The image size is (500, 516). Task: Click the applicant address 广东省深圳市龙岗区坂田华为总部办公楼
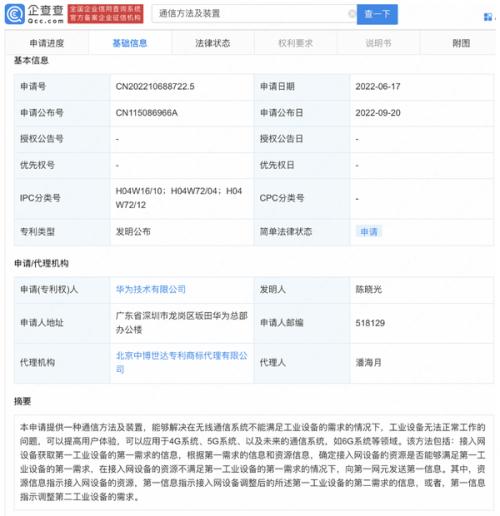182,323
